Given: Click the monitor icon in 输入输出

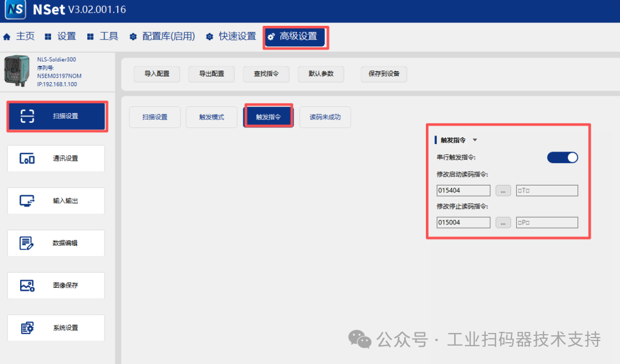Looking at the screenshot, I should [28, 200].
